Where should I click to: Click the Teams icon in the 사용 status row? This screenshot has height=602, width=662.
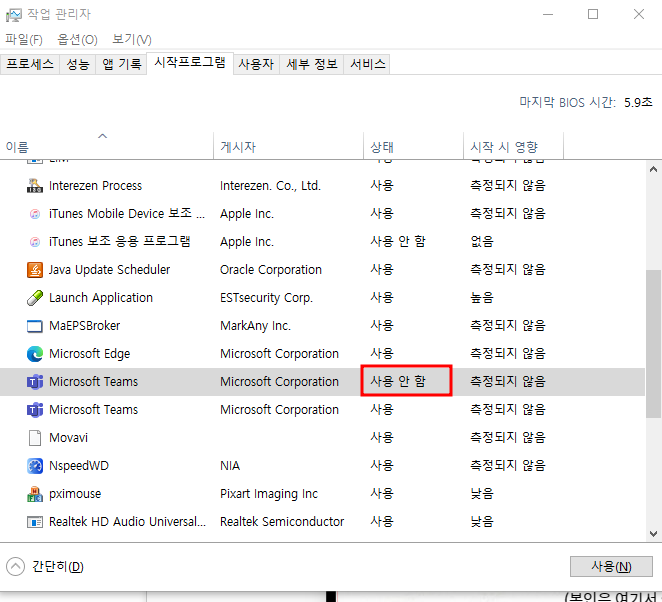point(35,409)
